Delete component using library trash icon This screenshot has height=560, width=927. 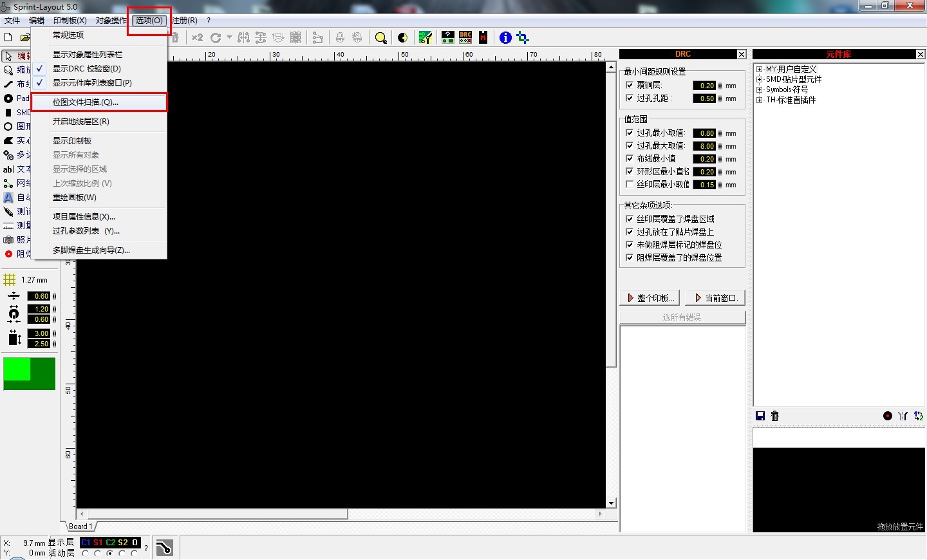coord(775,416)
